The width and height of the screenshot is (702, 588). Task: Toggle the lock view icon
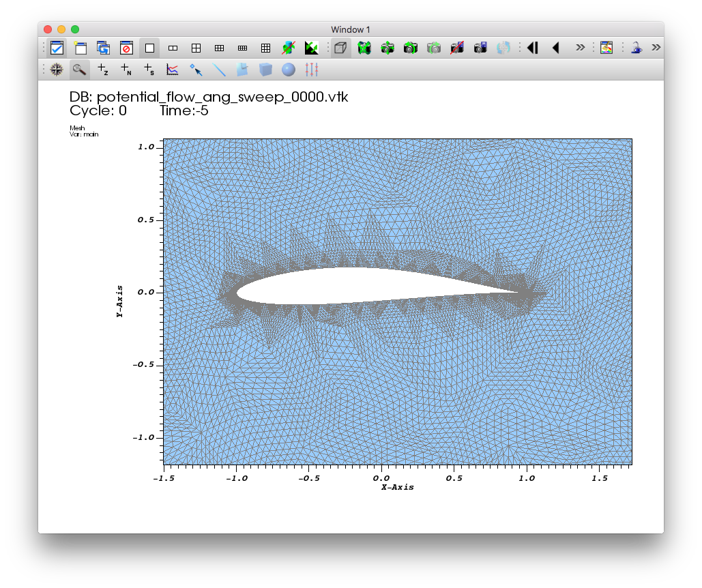click(x=637, y=48)
